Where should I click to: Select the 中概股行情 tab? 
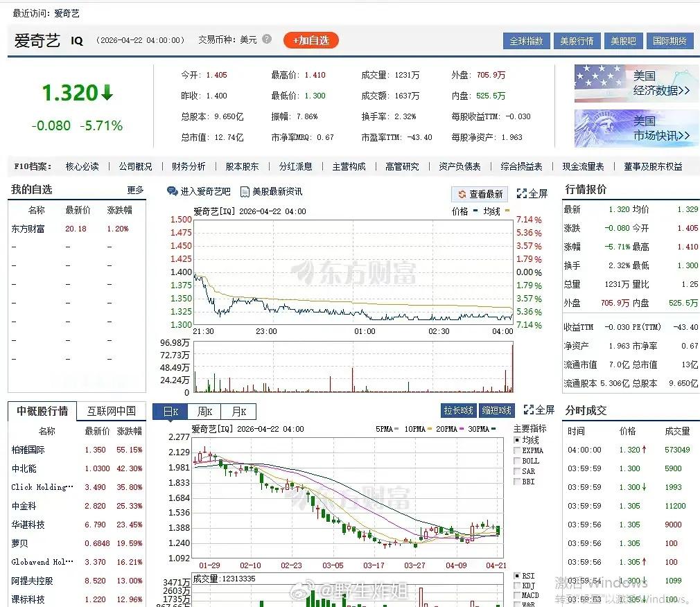42,411
